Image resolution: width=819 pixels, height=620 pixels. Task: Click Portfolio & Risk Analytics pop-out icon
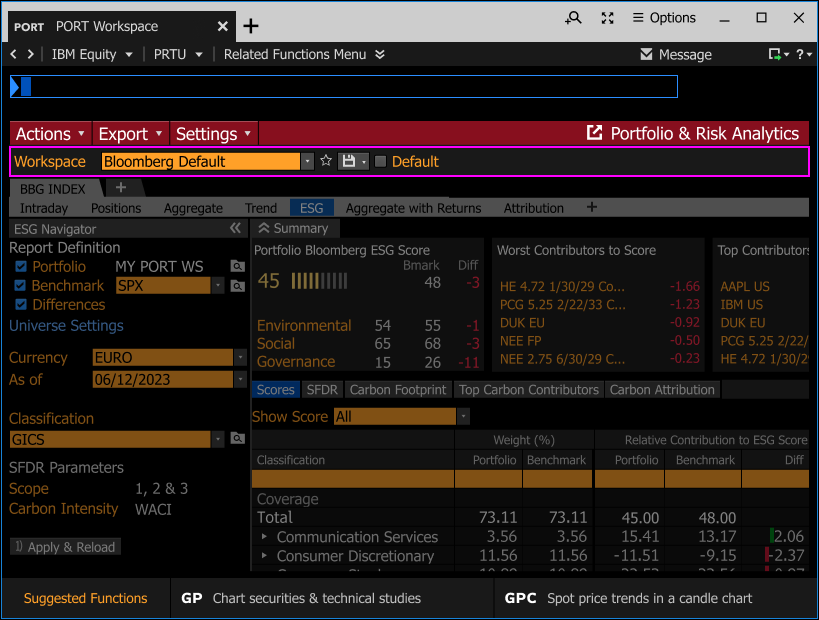[594, 133]
